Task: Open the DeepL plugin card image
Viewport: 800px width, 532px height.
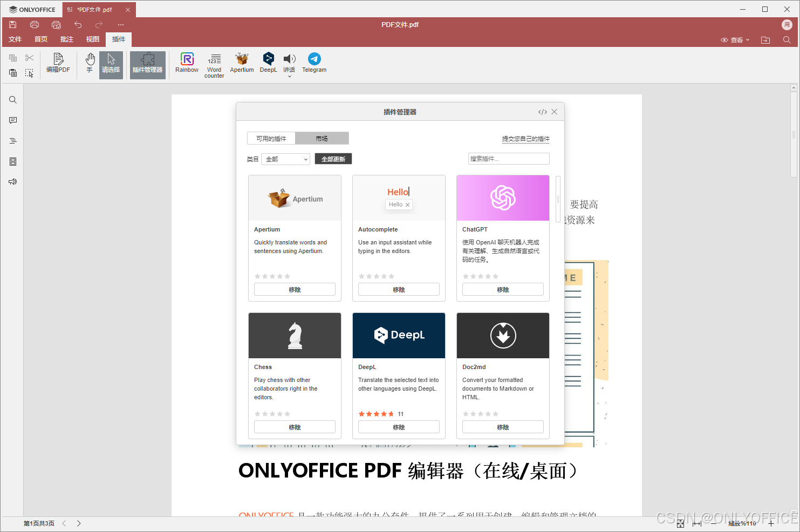Action: (x=399, y=336)
